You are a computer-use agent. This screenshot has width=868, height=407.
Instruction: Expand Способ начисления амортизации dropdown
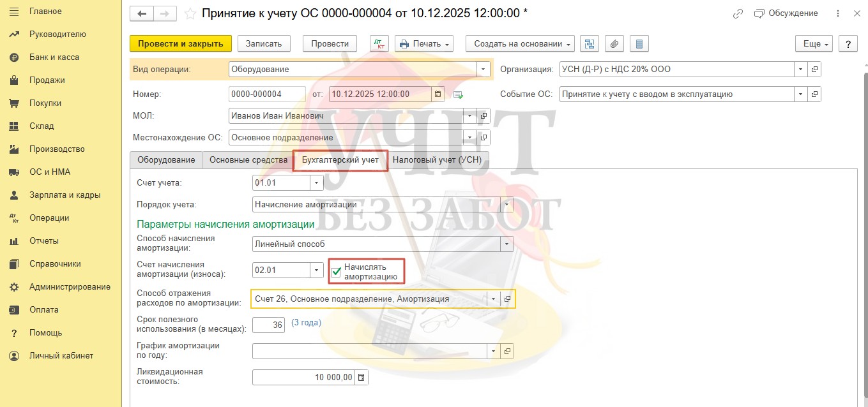[x=507, y=244]
